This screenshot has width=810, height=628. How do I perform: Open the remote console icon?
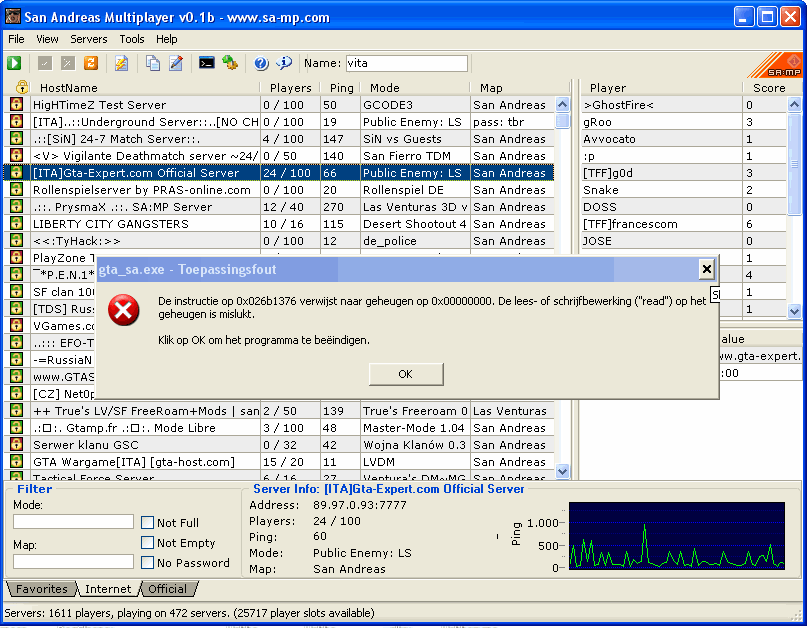207,63
